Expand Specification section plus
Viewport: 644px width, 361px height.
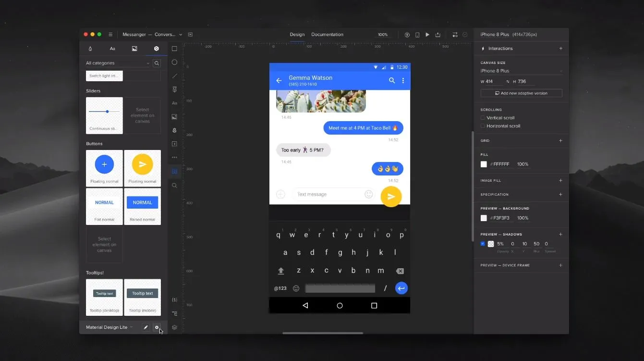tap(560, 195)
